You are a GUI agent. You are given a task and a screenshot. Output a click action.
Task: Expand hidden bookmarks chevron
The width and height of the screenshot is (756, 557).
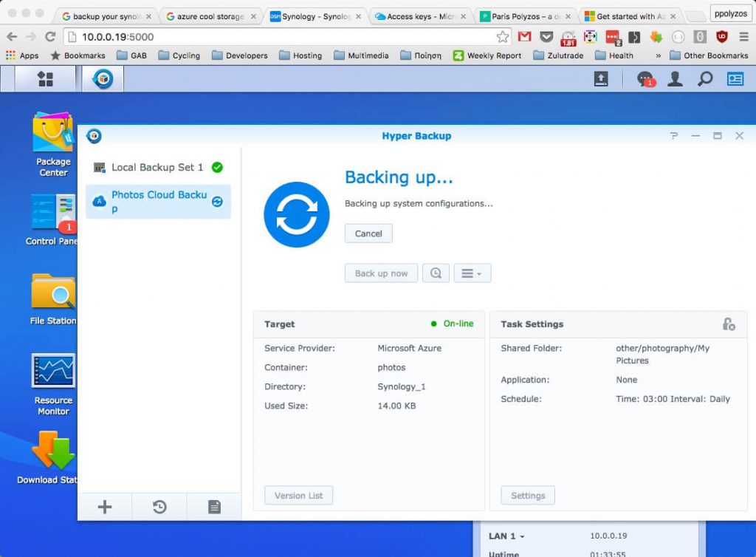pyautogui.click(x=658, y=55)
